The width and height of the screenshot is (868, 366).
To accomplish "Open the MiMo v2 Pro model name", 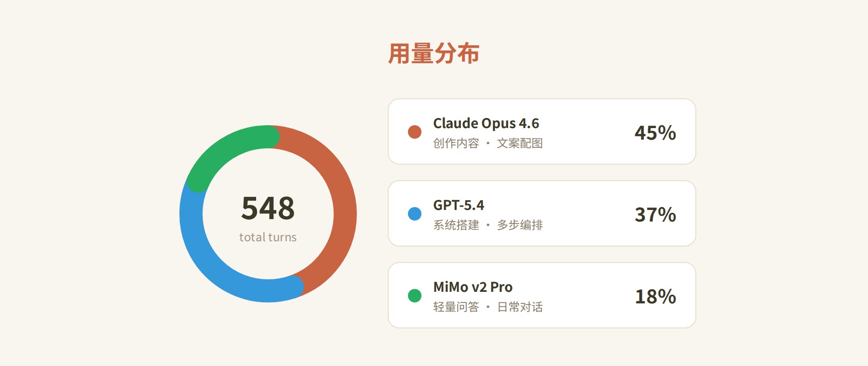I will 473,287.
